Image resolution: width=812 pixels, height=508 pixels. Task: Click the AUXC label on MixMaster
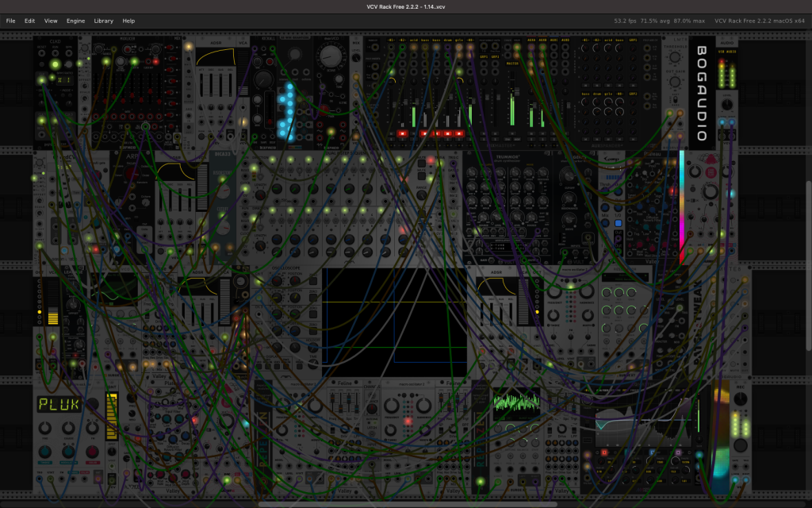554,40
